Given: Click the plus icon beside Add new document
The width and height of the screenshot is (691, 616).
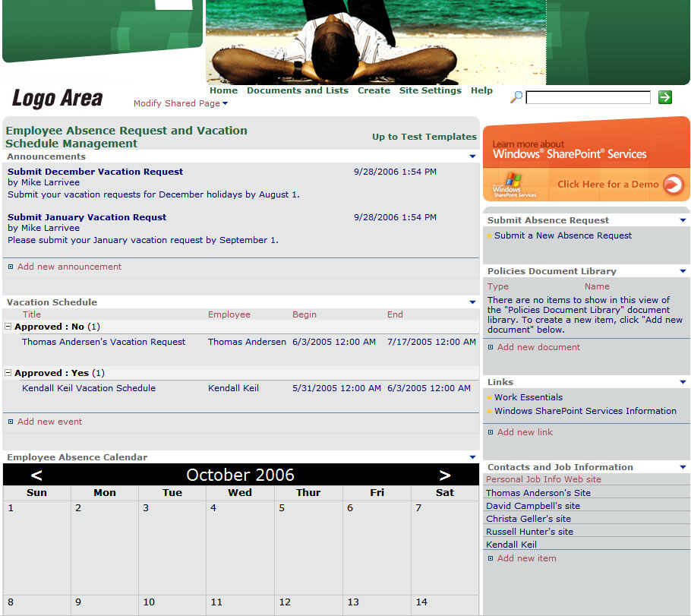Looking at the screenshot, I should point(491,347).
